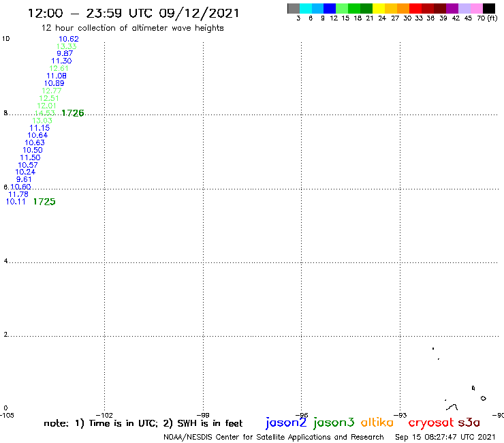Click the generation timestamp Sep 15 08:27:47 UTC 2021
This screenshot has height=443, width=504.
(445, 437)
